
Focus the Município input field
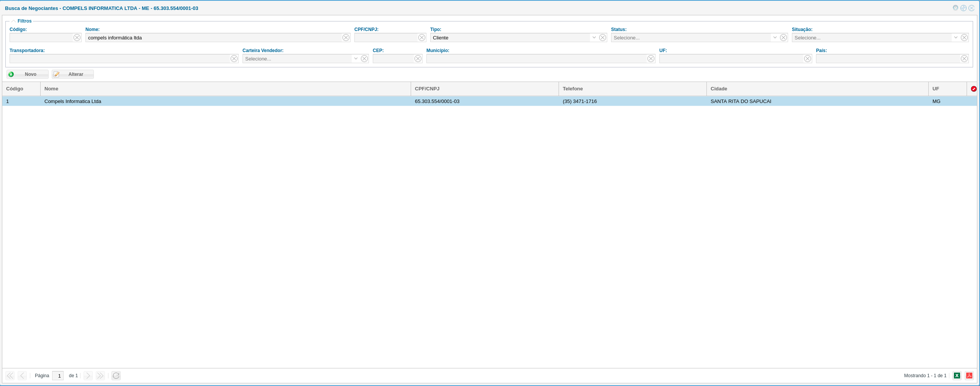point(536,59)
